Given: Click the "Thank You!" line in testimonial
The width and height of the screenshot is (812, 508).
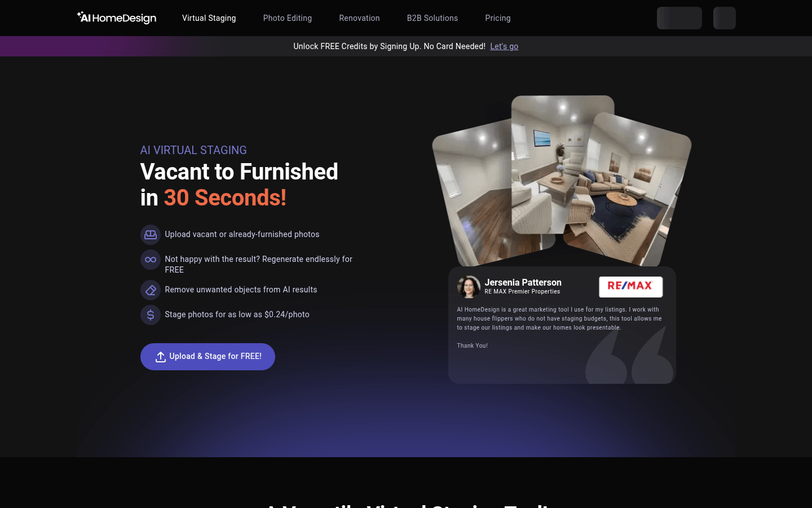Looking at the screenshot, I should click(473, 345).
